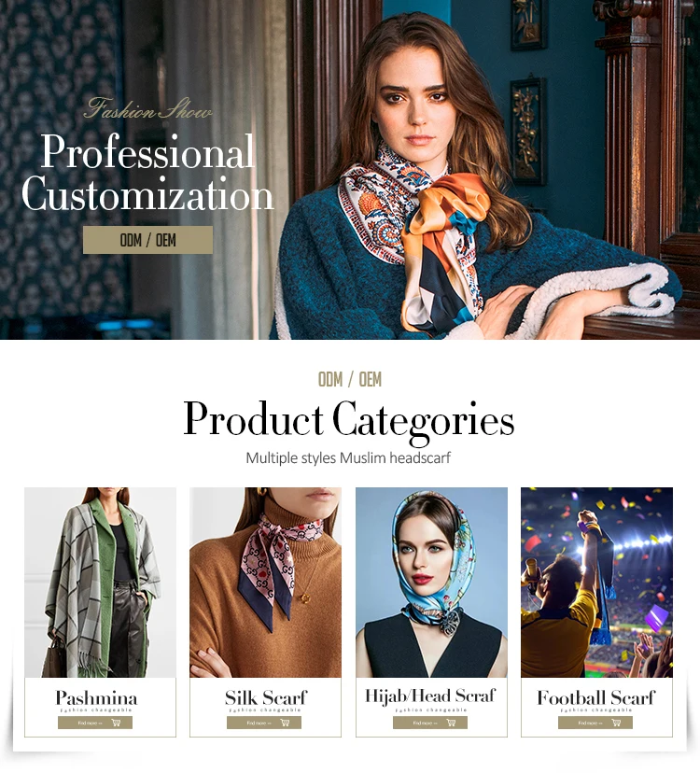Click the gold ODM / OEM banner button
This screenshot has width=700, height=773.
coord(147,240)
